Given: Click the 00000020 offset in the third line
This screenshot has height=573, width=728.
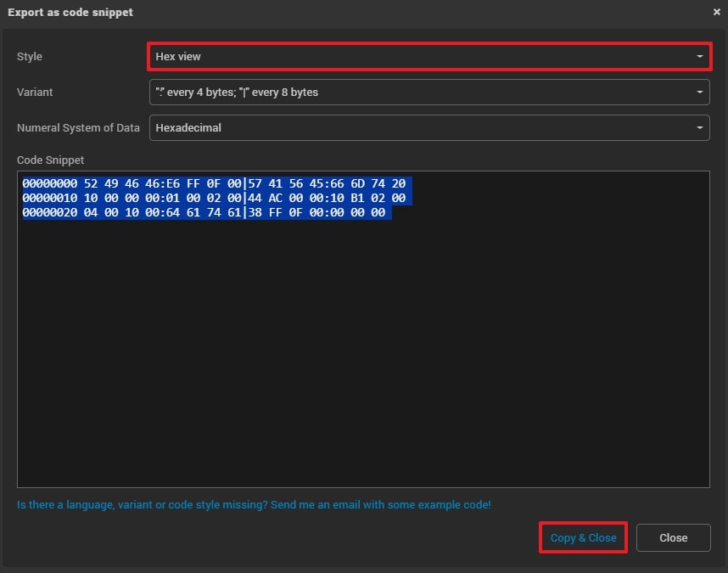Looking at the screenshot, I should coord(50,212).
